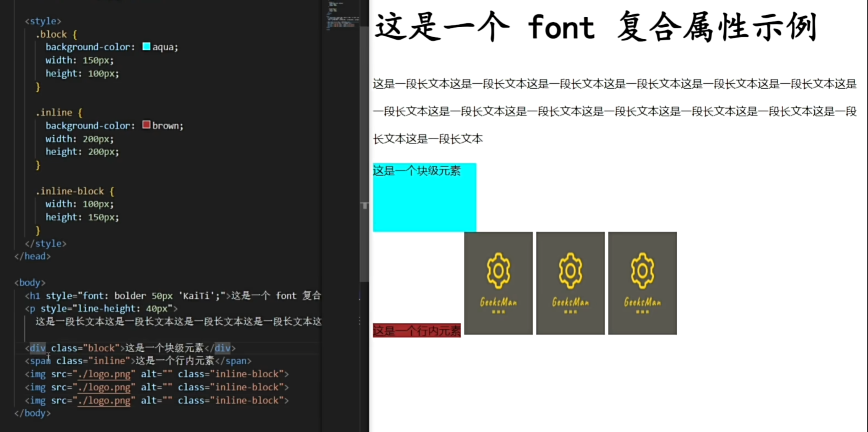Click the opening <body> tag
The image size is (868, 432).
coord(30,283)
